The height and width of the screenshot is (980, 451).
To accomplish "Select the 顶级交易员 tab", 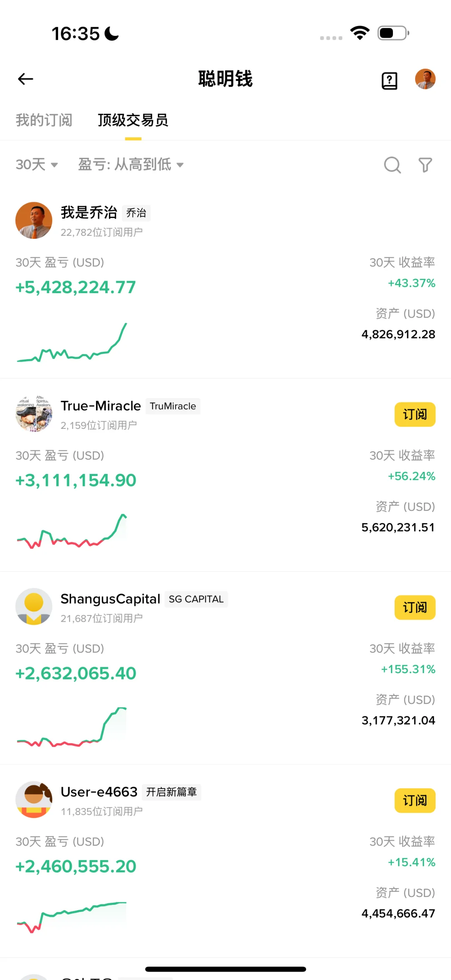I will 133,120.
